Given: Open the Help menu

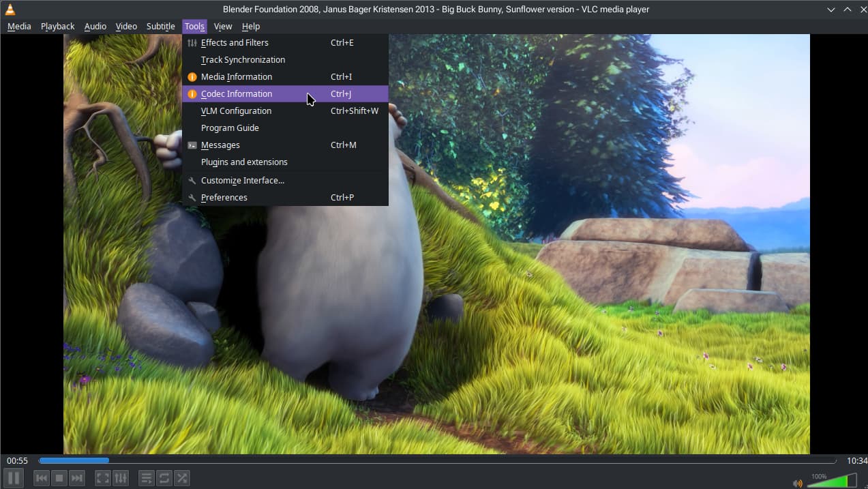Looking at the screenshot, I should [x=251, y=26].
